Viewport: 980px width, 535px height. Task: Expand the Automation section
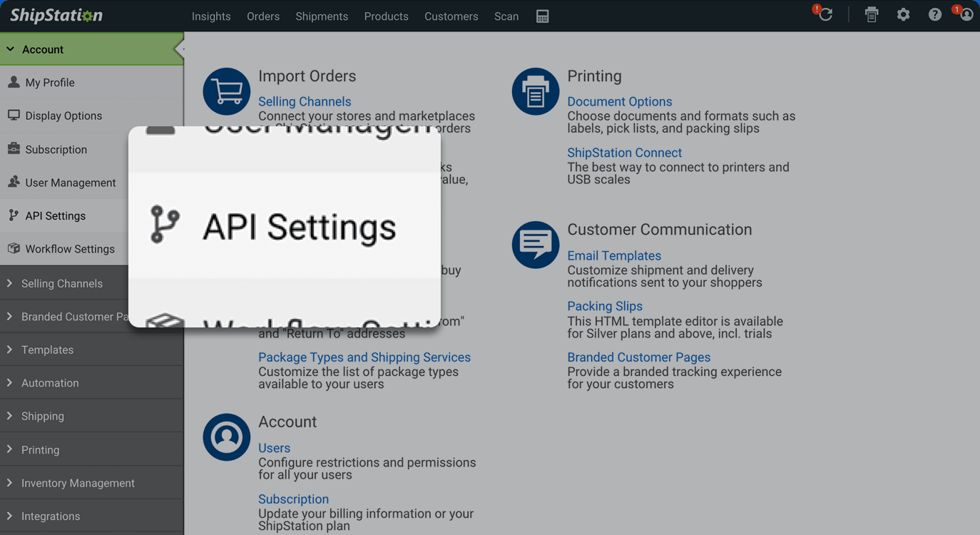tap(92, 382)
